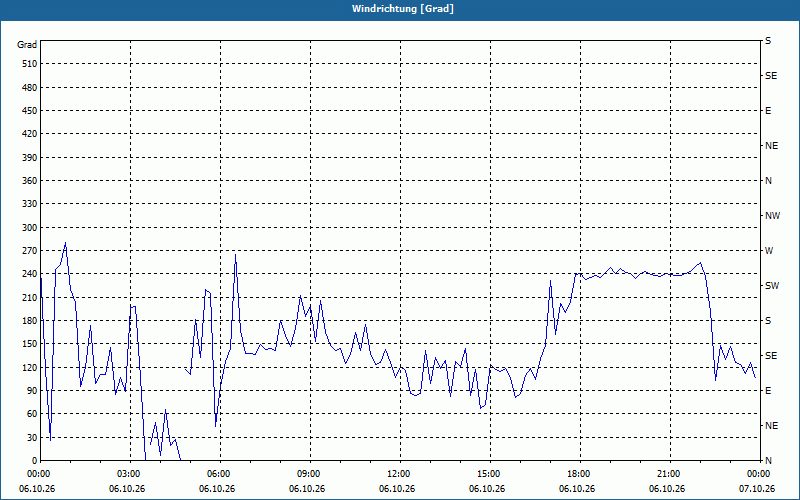
Task: Select the 330 y-axis tick label
Action: 29,204
